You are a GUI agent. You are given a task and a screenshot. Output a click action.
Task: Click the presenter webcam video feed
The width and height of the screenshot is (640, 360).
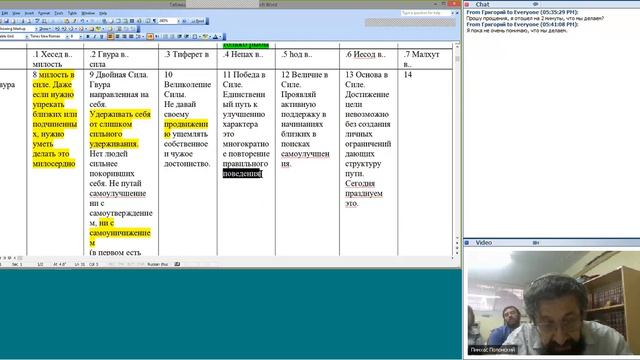coord(552,303)
